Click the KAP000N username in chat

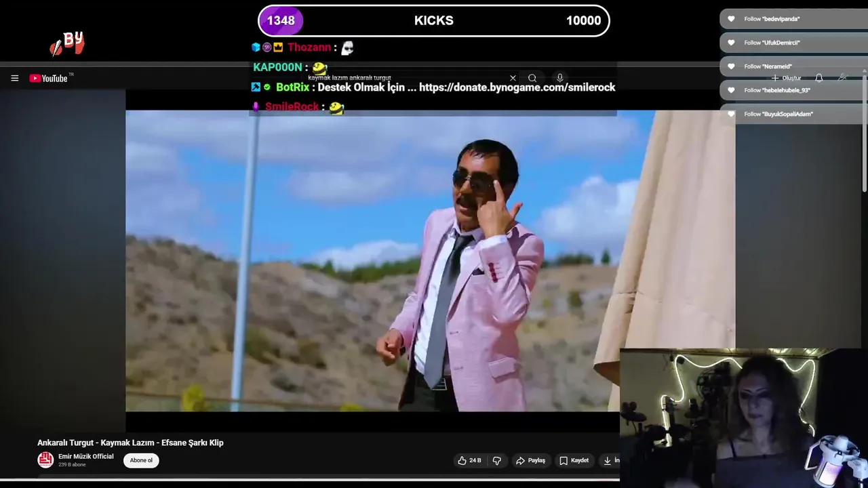click(x=277, y=67)
